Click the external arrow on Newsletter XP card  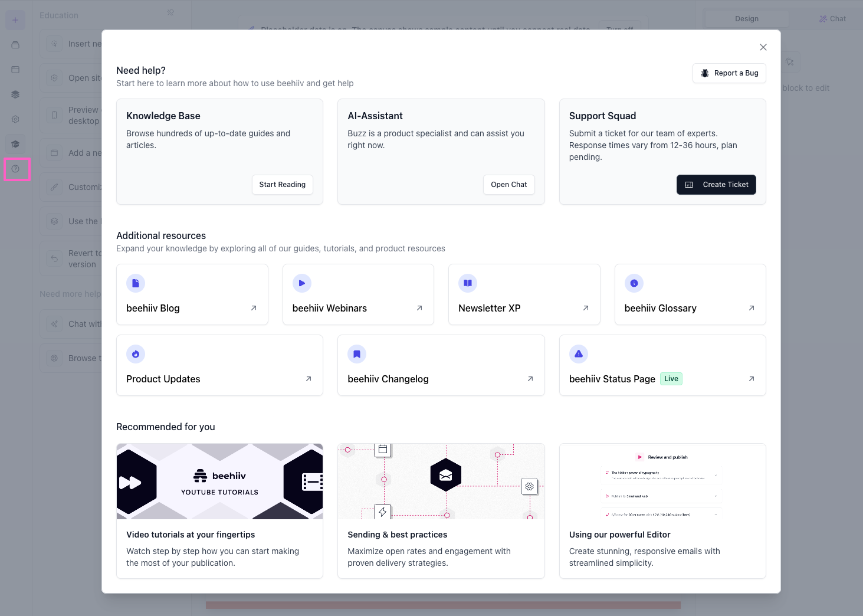click(586, 308)
